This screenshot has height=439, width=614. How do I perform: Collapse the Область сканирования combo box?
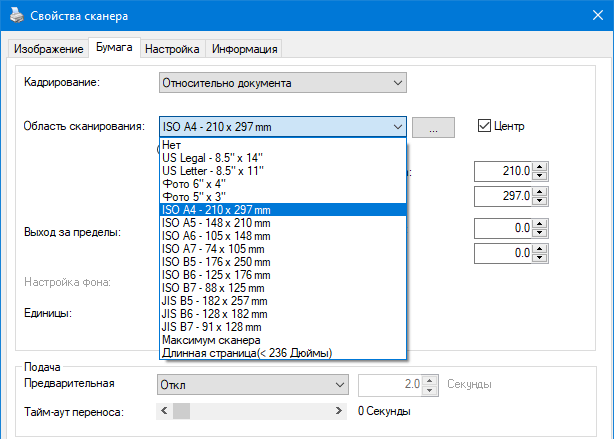click(397, 126)
